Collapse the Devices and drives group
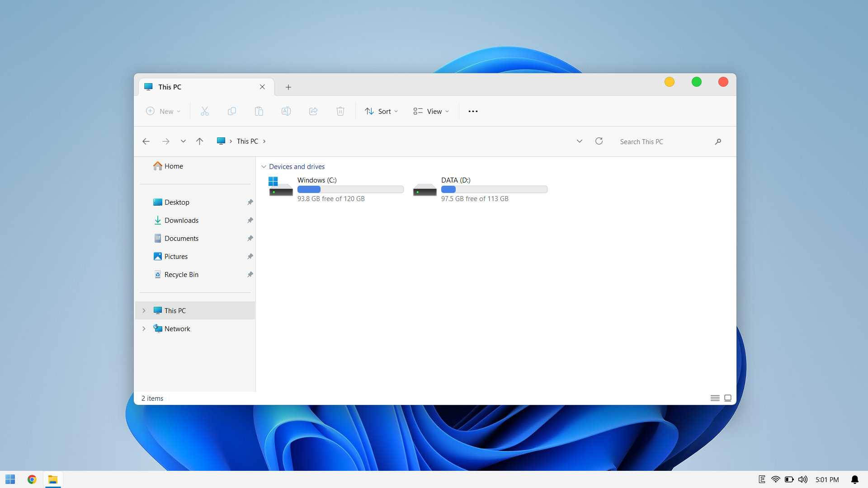The height and width of the screenshot is (488, 868). (264, 167)
